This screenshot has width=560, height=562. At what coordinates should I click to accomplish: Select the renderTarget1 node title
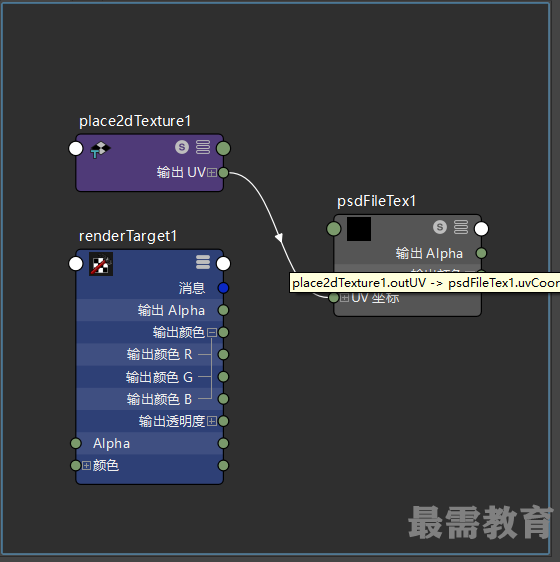point(128,236)
